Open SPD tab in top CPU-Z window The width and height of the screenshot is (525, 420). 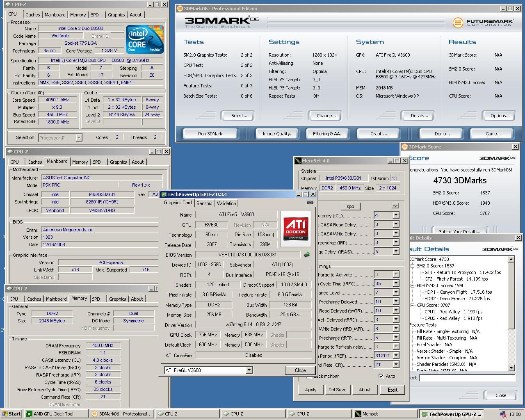point(95,15)
